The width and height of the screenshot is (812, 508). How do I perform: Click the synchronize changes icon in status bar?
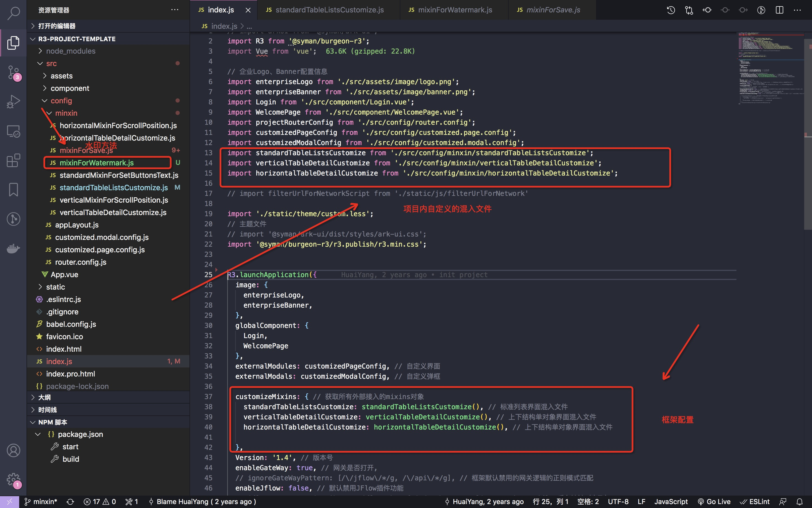tap(70, 502)
